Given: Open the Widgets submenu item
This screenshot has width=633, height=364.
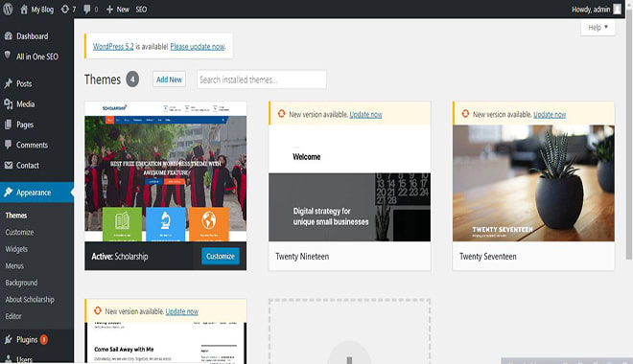Looking at the screenshot, I should [x=16, y=249].
